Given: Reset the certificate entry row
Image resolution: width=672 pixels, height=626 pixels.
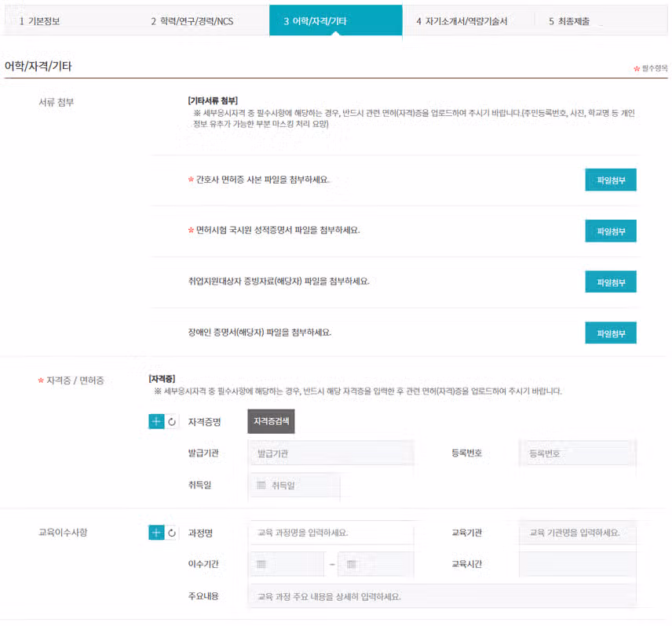Looking at the screenshot, I should point(172,421).
